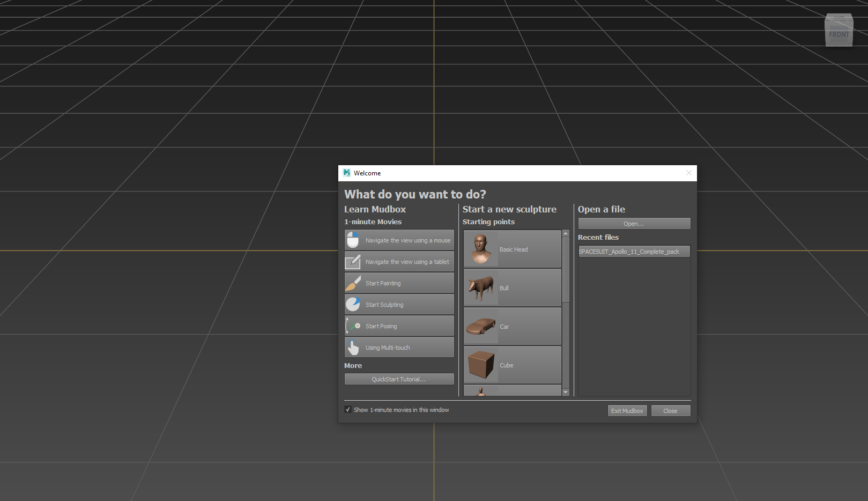This screenshot has width=868, height=501.
Task: Click the Start Sculpting sphere icon
Action: point(353,304)
